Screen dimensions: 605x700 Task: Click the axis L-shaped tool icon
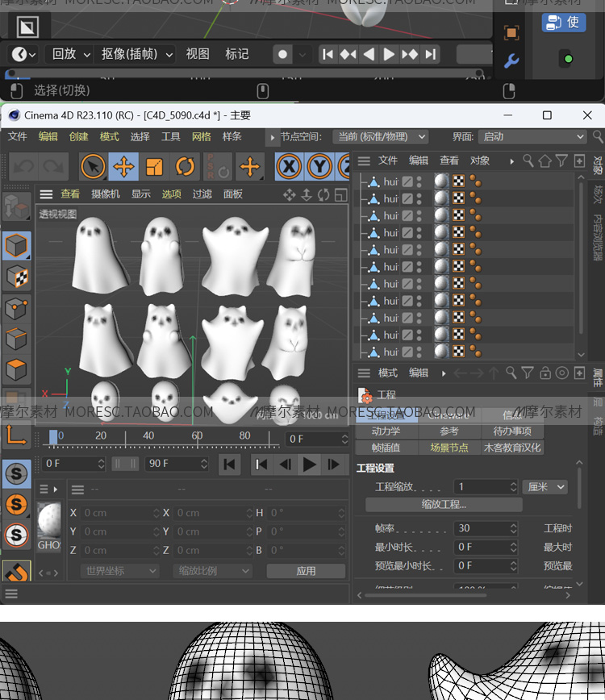[16, 435]
